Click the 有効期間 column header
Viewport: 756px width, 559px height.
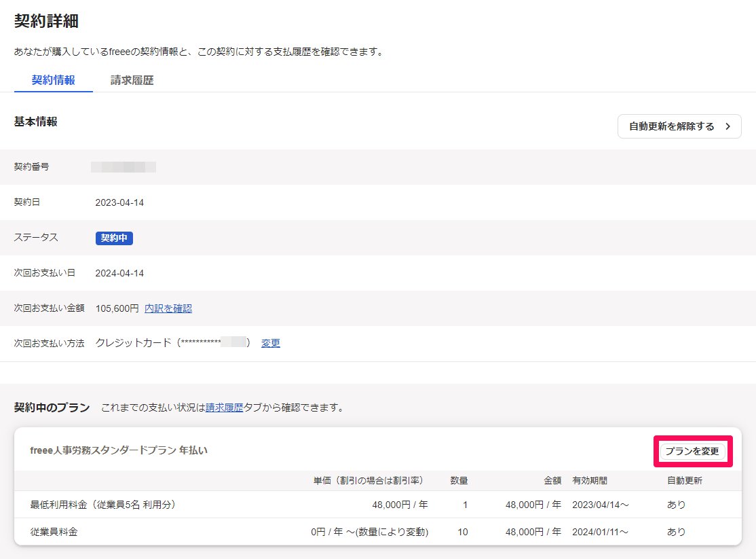(x=590, y=481)
